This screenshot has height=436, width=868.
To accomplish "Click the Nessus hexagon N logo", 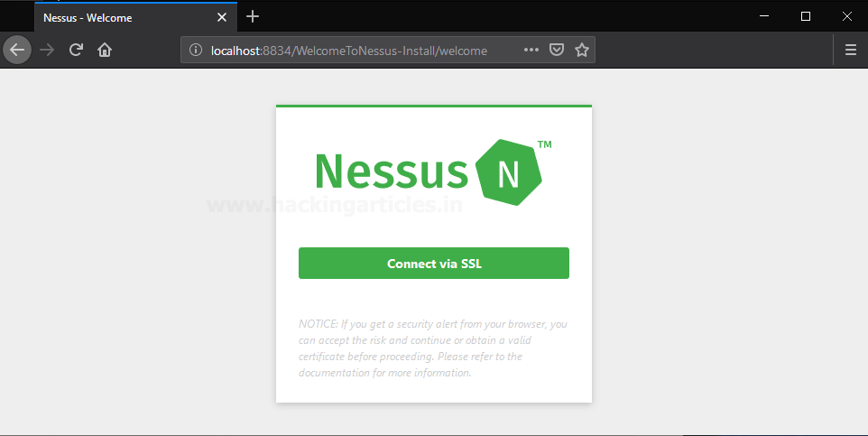I will pyautogui.click(x=508, y=172).
